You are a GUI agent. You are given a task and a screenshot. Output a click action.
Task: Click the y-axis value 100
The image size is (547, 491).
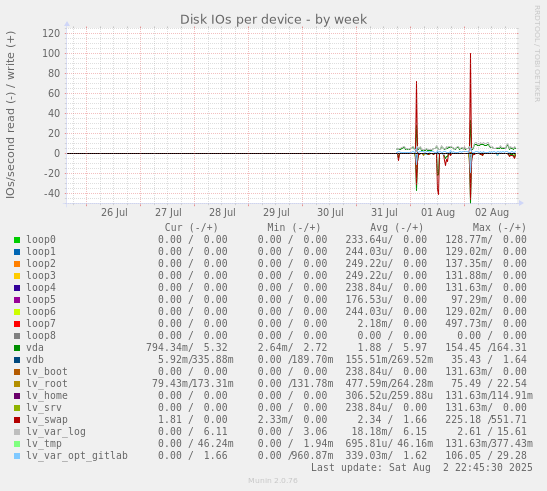point(51,53)
